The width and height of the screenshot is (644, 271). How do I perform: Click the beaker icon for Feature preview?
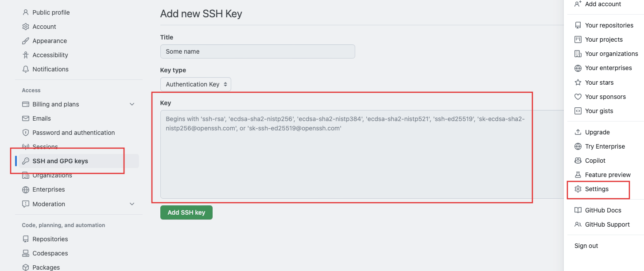coord(578,175)
